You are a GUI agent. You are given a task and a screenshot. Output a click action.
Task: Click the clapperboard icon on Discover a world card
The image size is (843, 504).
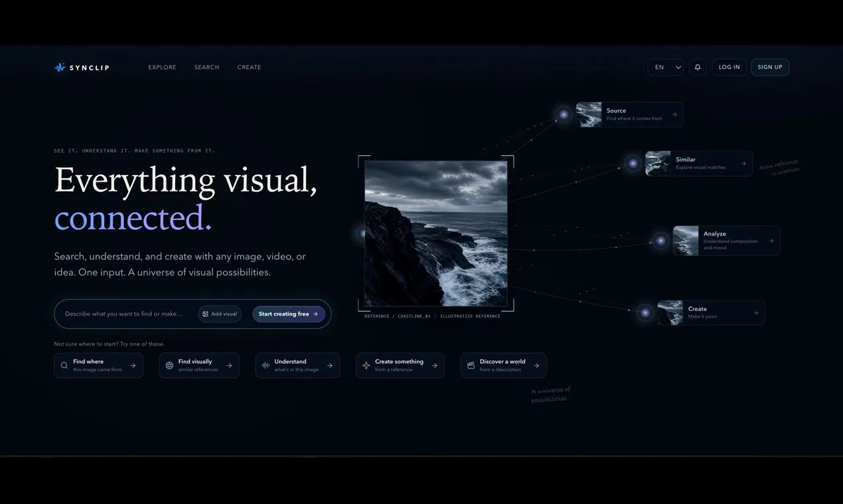point(471,365)
